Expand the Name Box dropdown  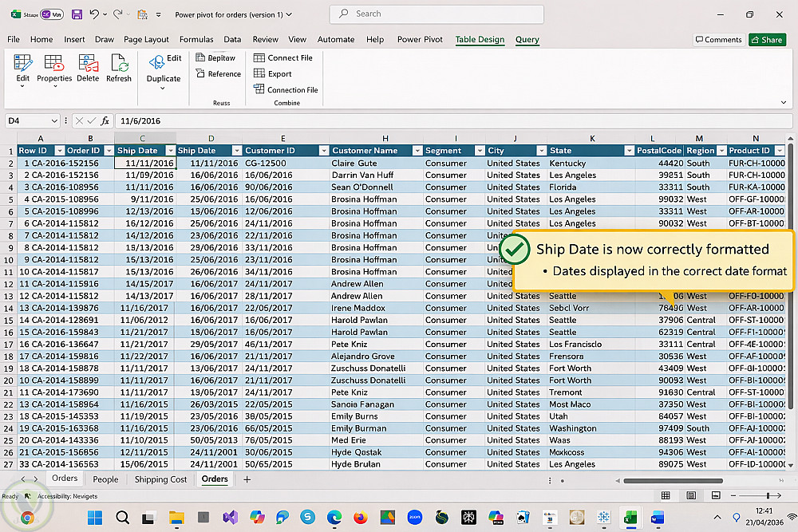54,121
